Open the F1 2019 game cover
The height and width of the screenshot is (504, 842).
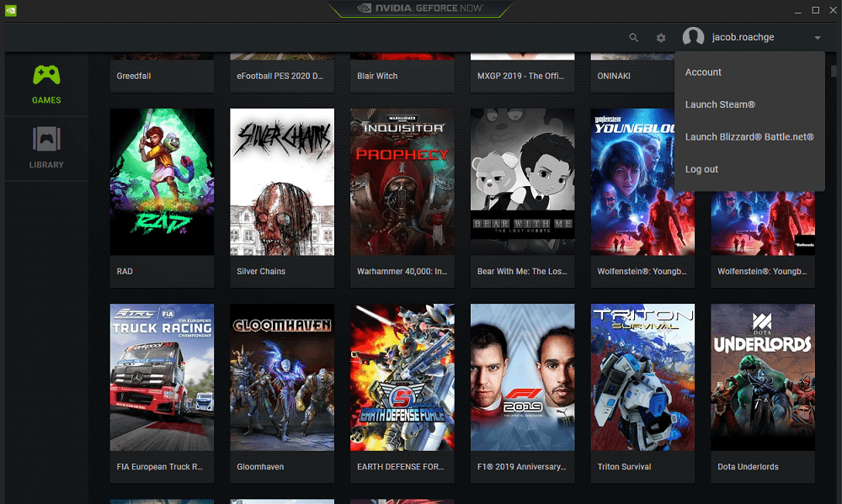click(x=523, y=377)
